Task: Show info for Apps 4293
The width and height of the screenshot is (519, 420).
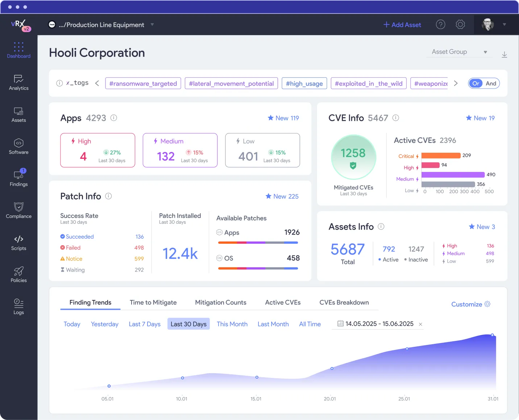Action: 113,118
